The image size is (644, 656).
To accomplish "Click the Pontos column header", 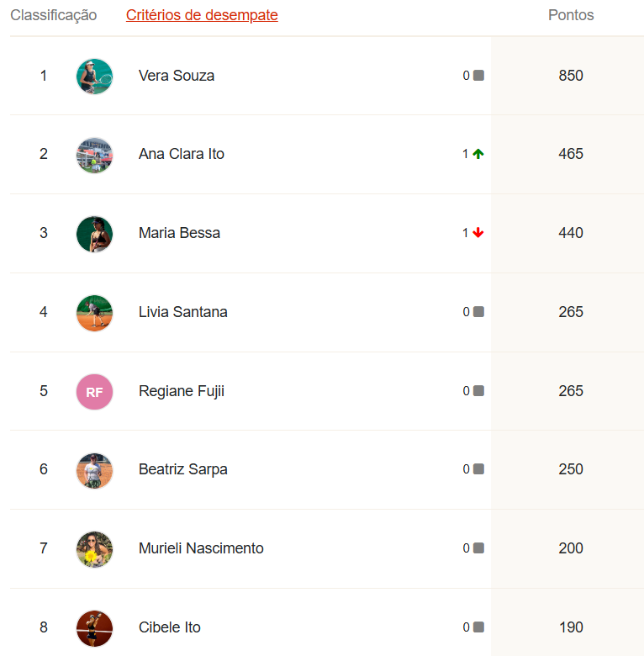I will pos(571,15).
